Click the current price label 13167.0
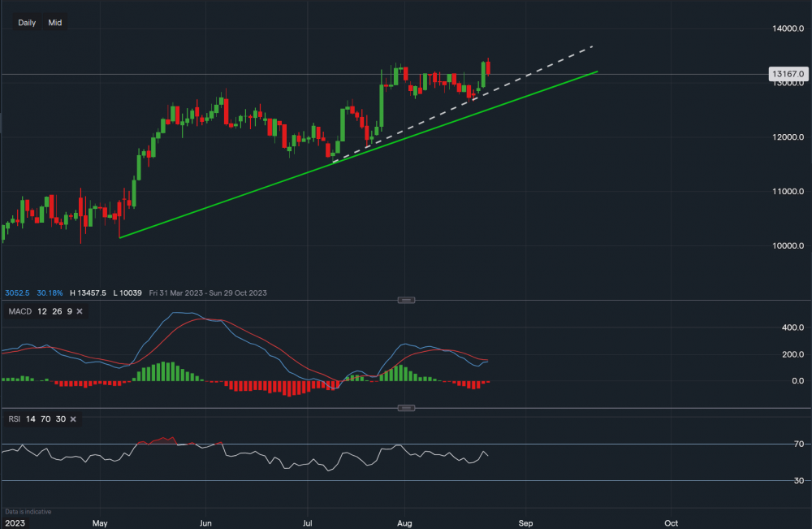 point(788,74)
